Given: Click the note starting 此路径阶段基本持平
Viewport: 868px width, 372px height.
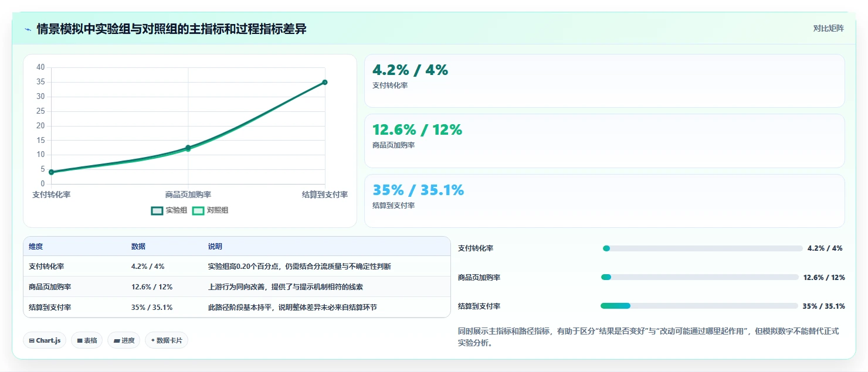Looking at the screenshot, I should tap(293, 308).
